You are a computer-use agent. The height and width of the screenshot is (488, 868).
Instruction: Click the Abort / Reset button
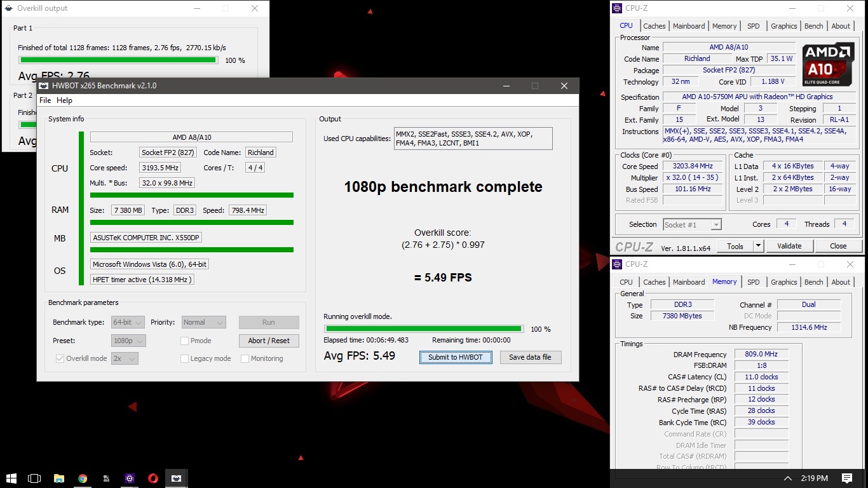pos(269,341)
